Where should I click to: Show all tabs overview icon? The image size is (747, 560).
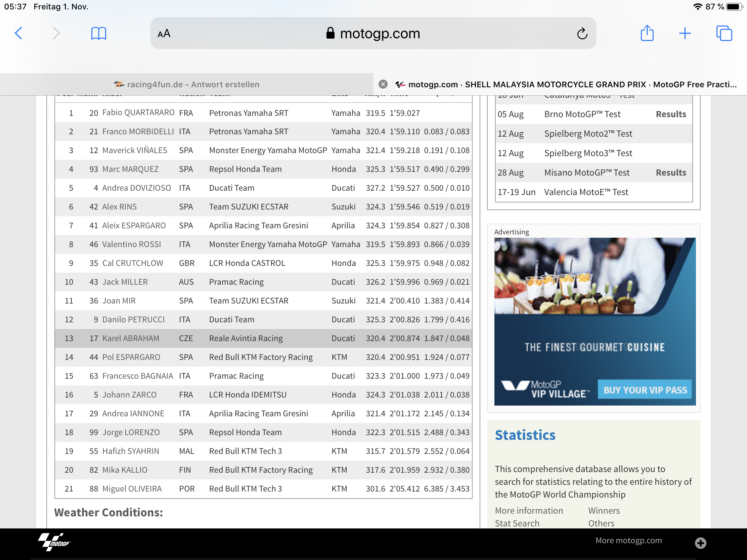pyautogui.click(x=724, y=33)
